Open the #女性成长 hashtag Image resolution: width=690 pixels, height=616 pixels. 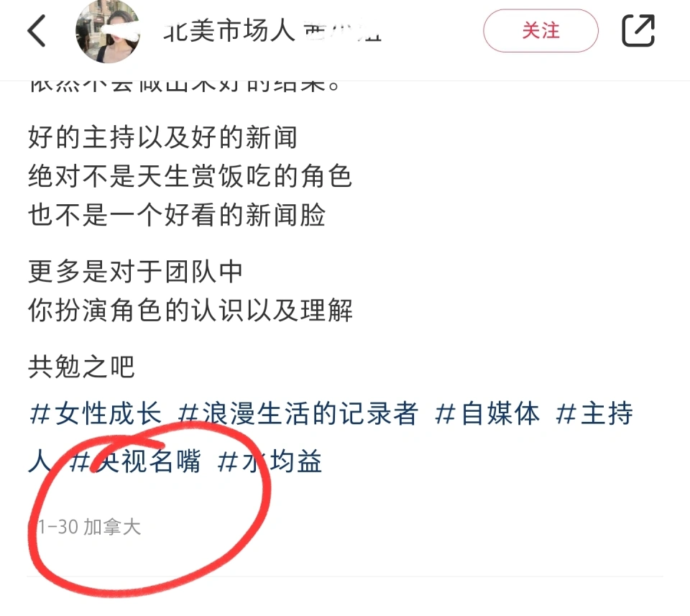96,413
